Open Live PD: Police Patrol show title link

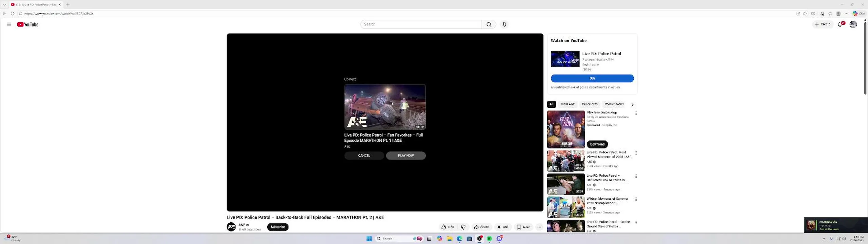click(x=601, y=54)
